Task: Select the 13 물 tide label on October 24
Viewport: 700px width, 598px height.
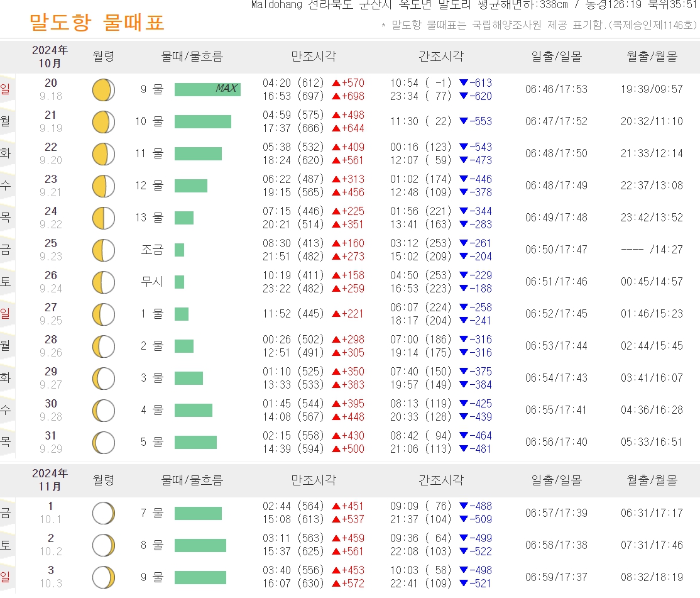Action: pyautogui.click(x=149, y=218)
